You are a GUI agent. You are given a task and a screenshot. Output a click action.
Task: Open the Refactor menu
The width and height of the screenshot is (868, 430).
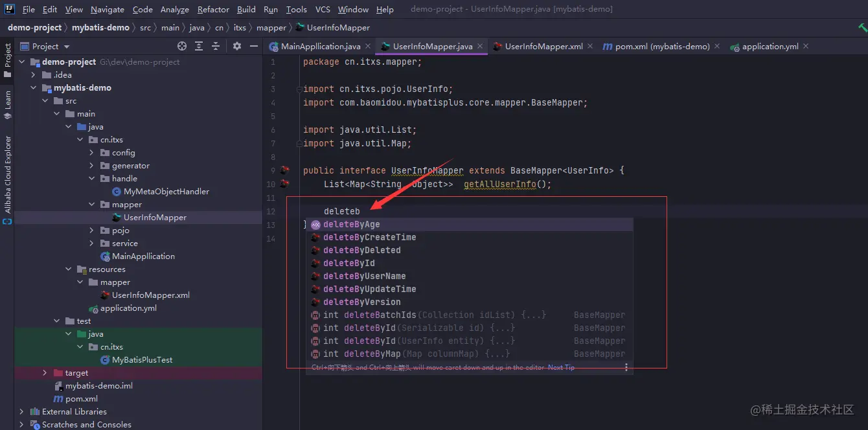(x=213, y=9)
